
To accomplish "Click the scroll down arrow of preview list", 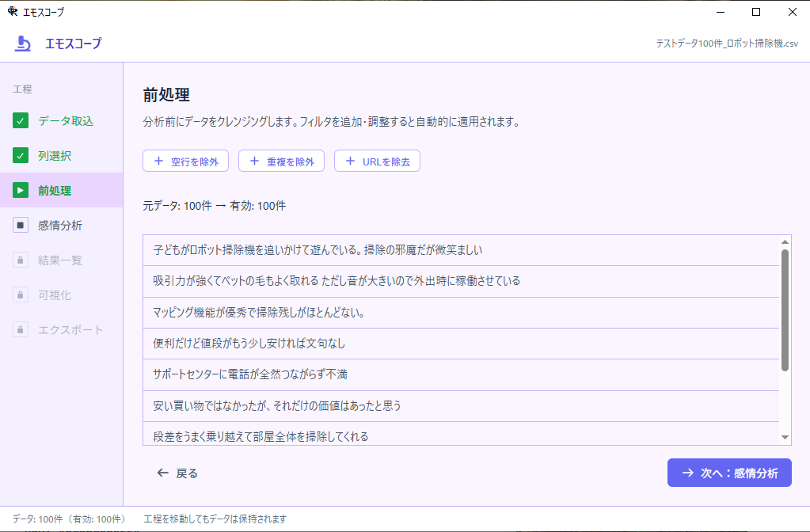I will 785,438.
